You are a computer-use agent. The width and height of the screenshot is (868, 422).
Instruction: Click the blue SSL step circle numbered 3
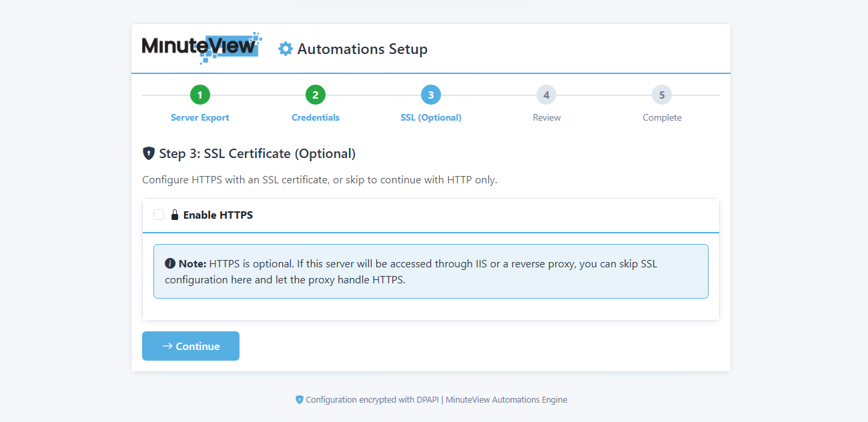point(431,95)
